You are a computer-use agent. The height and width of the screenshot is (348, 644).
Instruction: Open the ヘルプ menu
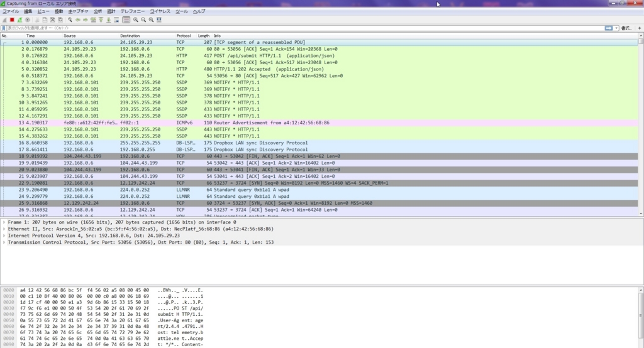[199, 11]
